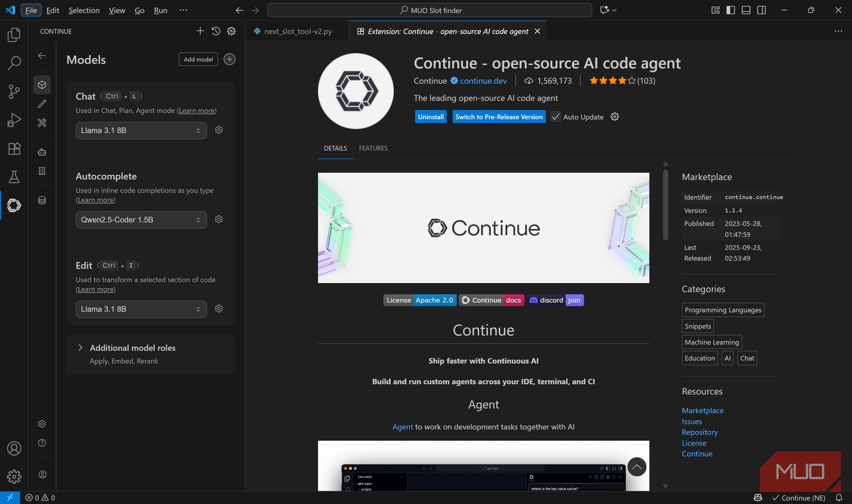This screenshot has width=852, height=504.
Task: Click the scroll-to-top round arrow button
Action: [x=637, y=467]
